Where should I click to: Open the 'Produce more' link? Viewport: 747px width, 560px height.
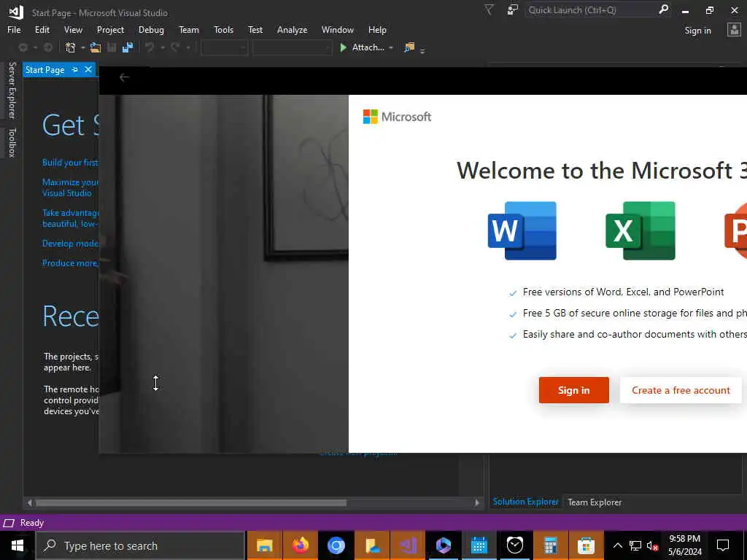[x=70, y=262]
